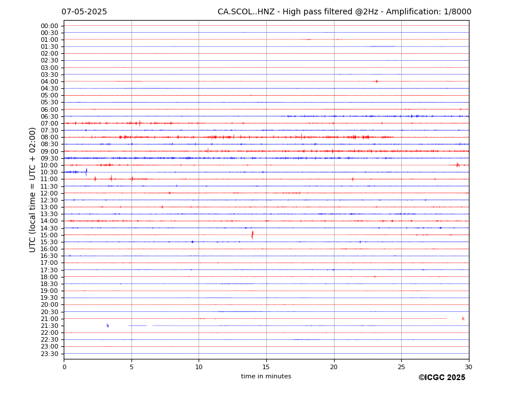The height and width of the screenshot is (399, 532).
Task: Click the blue spike on the 10:30 trace
Action: point(86,172)
